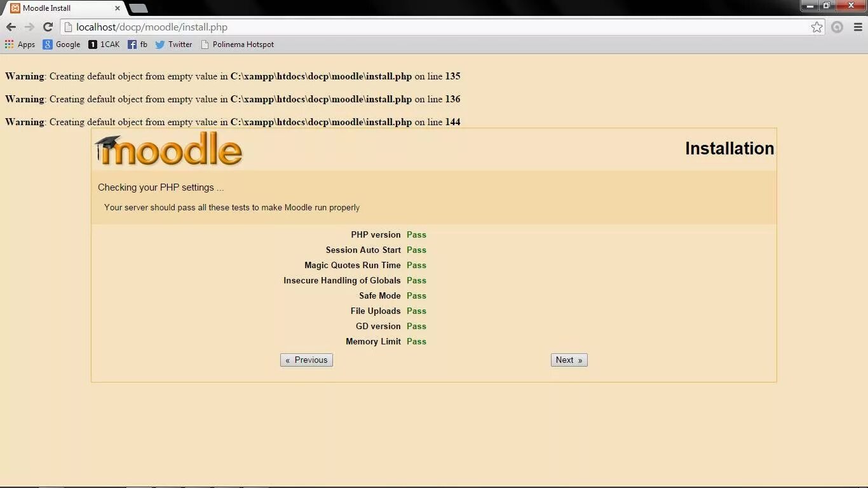Reload the page with the refresh icon
868x488 pixels.
[x=48, y=27]
